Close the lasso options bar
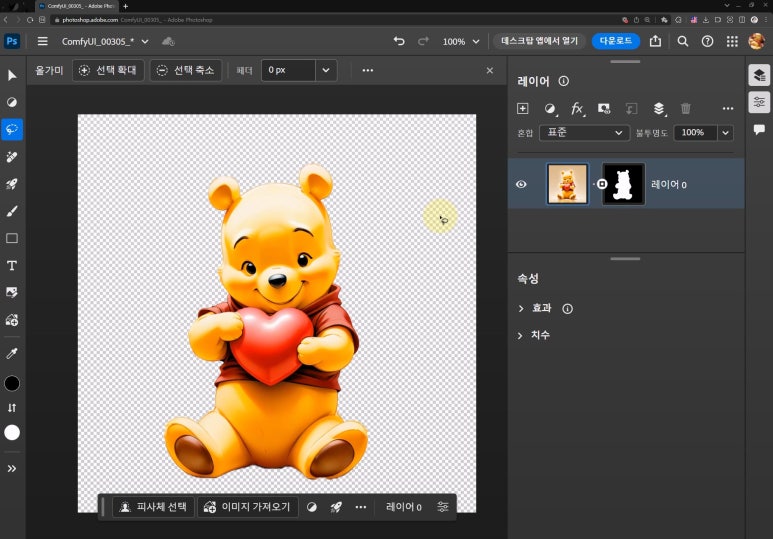 [490, 71]
